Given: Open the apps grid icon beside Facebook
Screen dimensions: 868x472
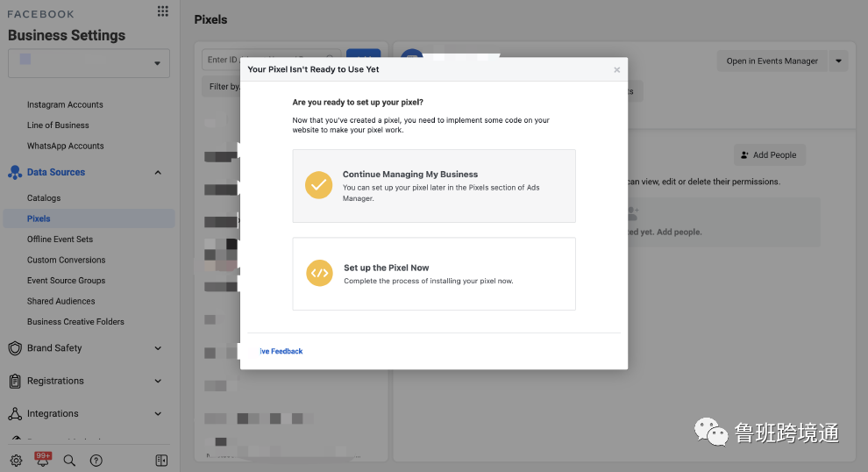Looking at the screenshot, I should point(162,11).
